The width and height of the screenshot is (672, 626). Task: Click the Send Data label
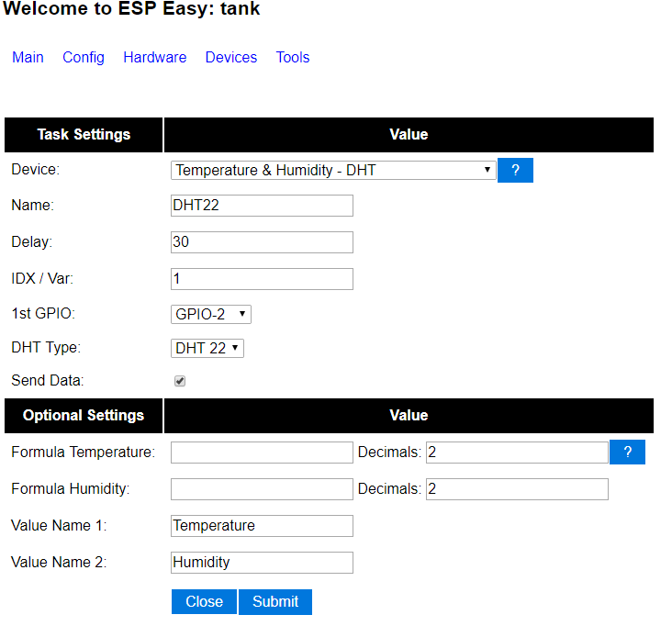click(x=48, y=381)
